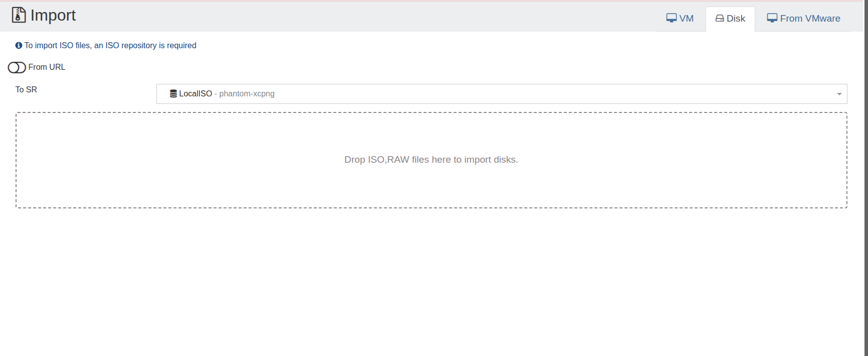
Task: Click the From URL label text
Action: (x=47, y=67)
